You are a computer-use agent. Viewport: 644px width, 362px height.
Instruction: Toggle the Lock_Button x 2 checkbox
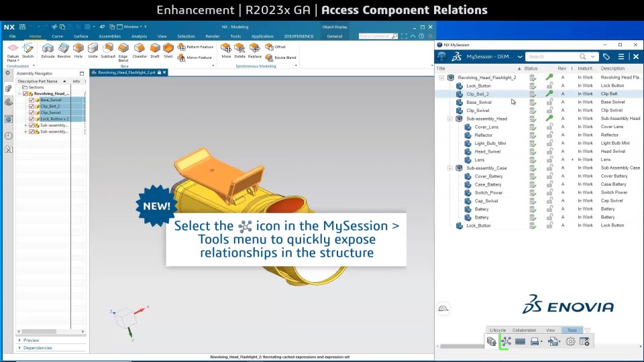32,119
